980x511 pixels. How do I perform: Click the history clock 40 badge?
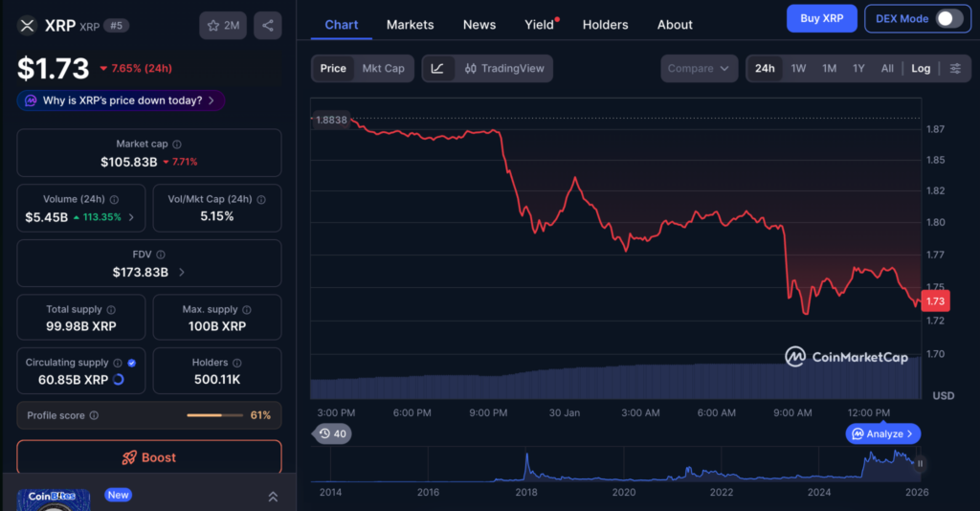333,433
